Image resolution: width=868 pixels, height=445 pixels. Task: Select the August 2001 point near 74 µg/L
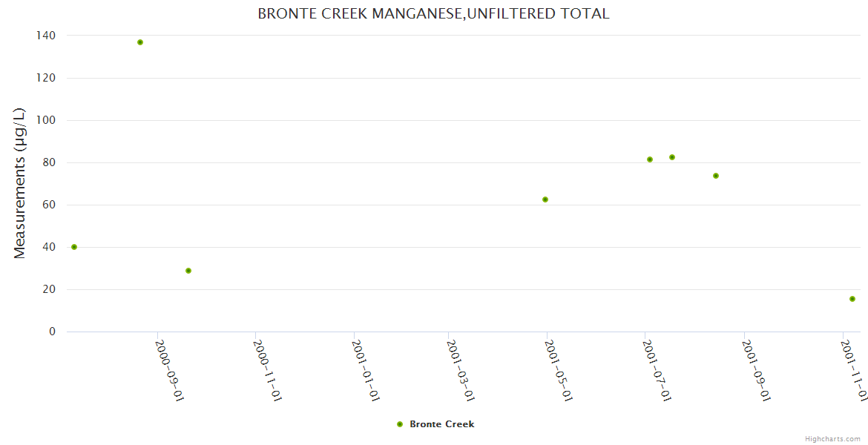tap(716, 176)
